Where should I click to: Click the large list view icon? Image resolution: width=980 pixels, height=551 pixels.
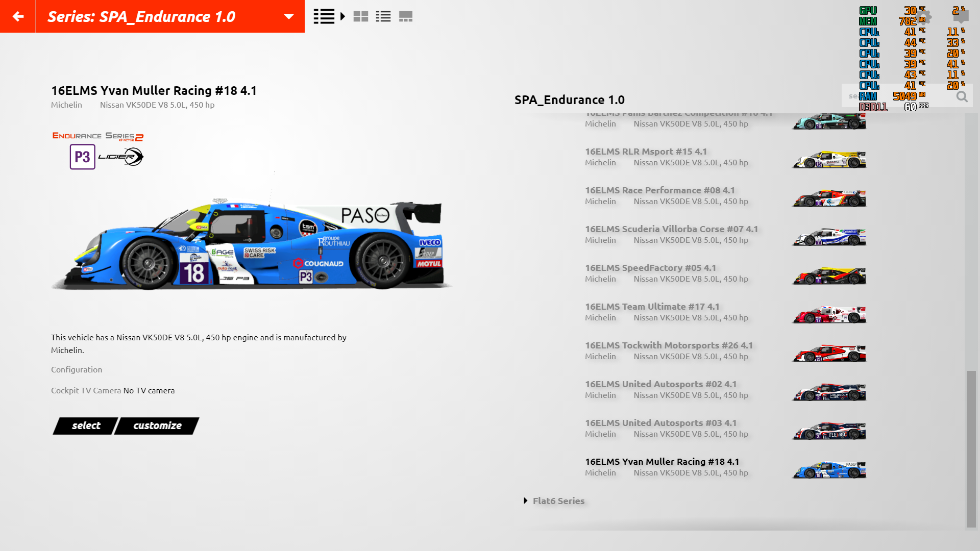[x=324, y=16]
